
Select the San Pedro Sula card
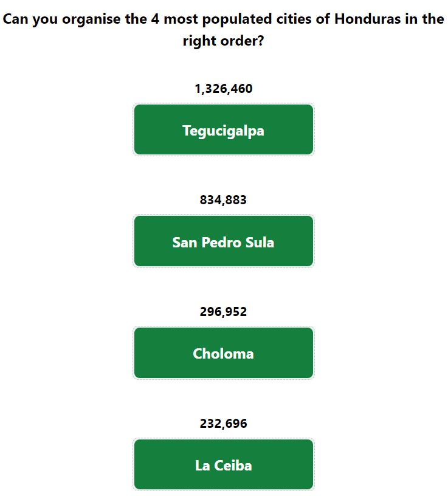224,241
